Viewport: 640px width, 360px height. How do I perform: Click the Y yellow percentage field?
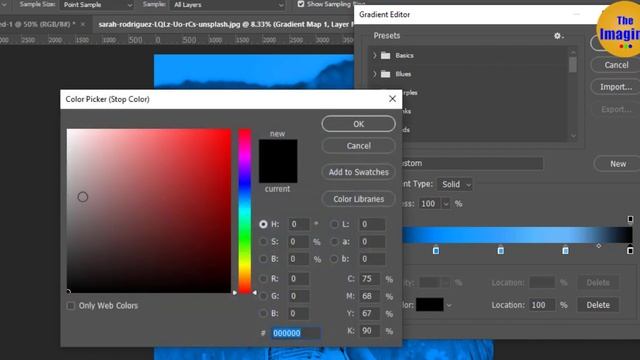pos(370,313)
